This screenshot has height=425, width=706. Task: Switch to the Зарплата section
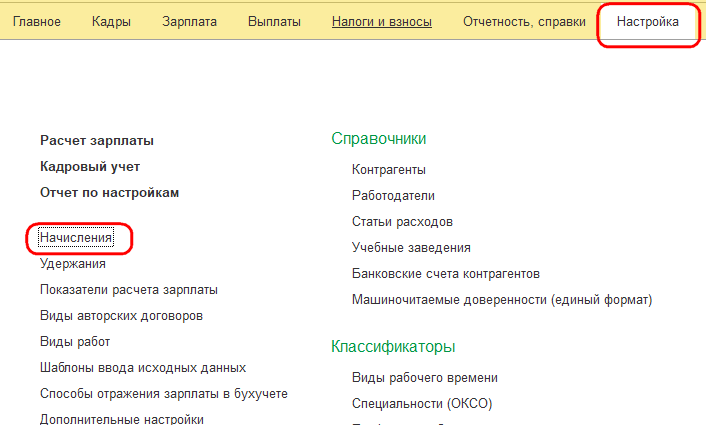click(190, 22)
